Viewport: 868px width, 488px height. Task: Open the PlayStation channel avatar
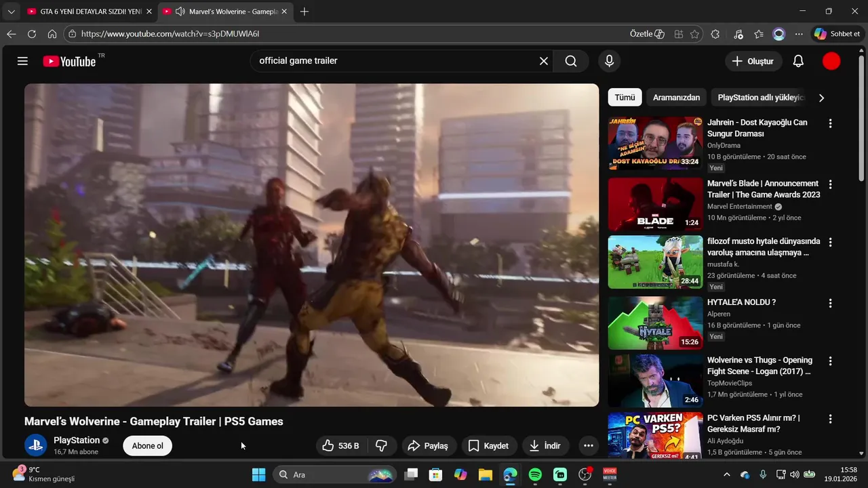click(x=36, y=445)
